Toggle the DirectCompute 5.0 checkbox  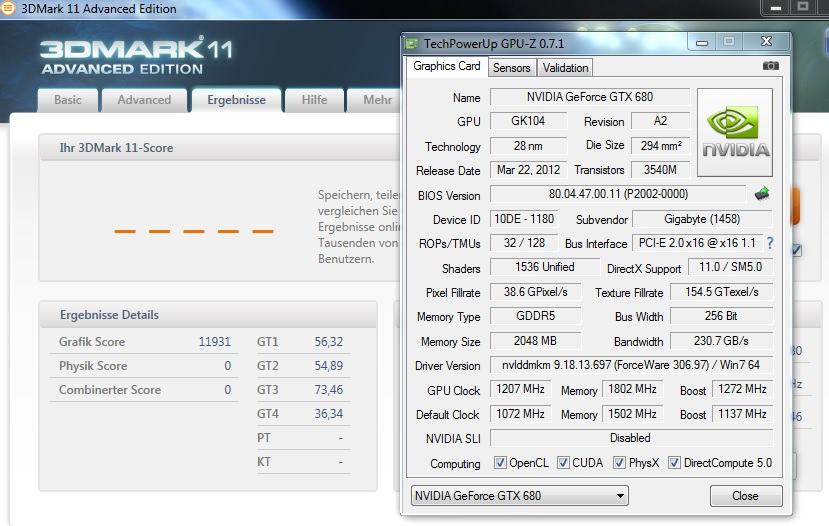(x=674, y=463)
